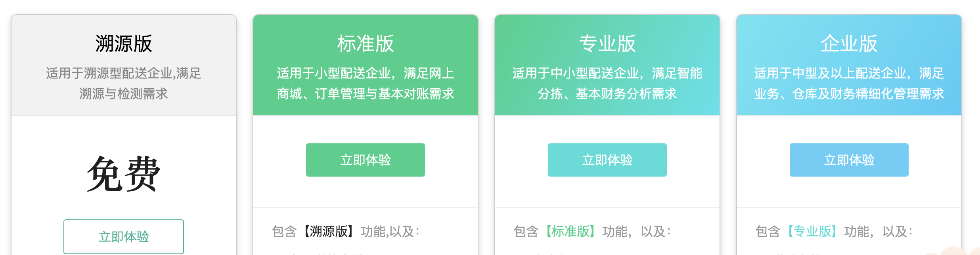Click 立即体验 button in 溯源版 card
Viewport: 980px width, 255px height.
(x=124, y=236)
